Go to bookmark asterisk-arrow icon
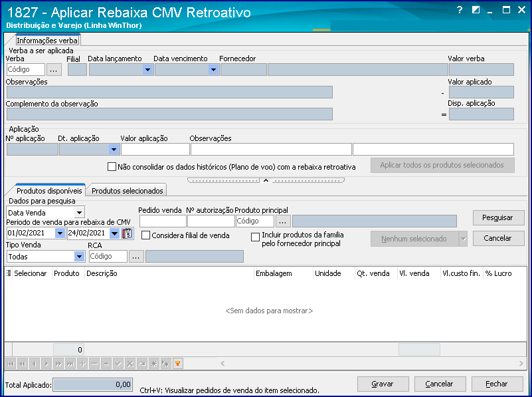 pyautogui.click(x=166, y=364)
